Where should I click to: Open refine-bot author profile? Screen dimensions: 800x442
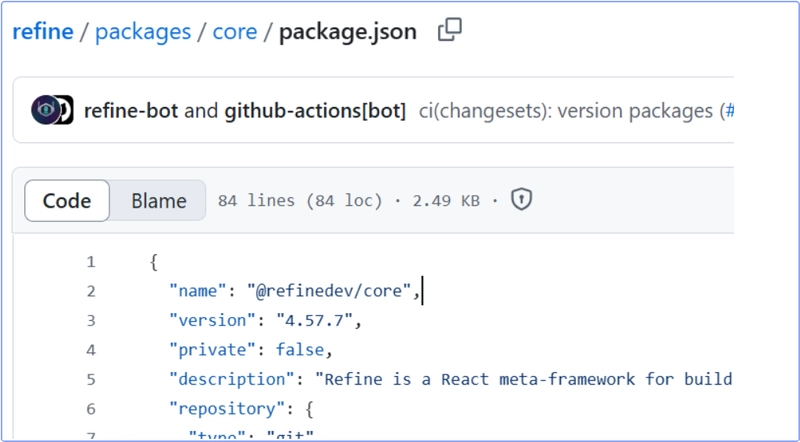point(131,111)
